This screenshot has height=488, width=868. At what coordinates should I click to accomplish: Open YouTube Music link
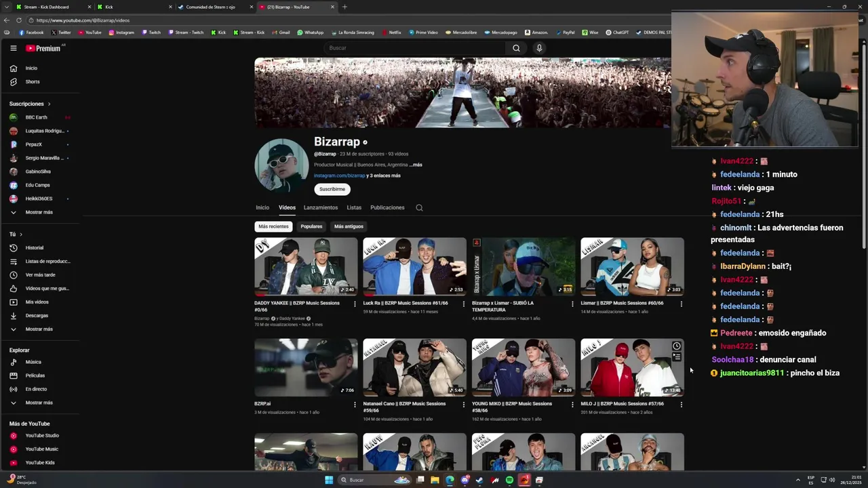[x=41, y=449]
